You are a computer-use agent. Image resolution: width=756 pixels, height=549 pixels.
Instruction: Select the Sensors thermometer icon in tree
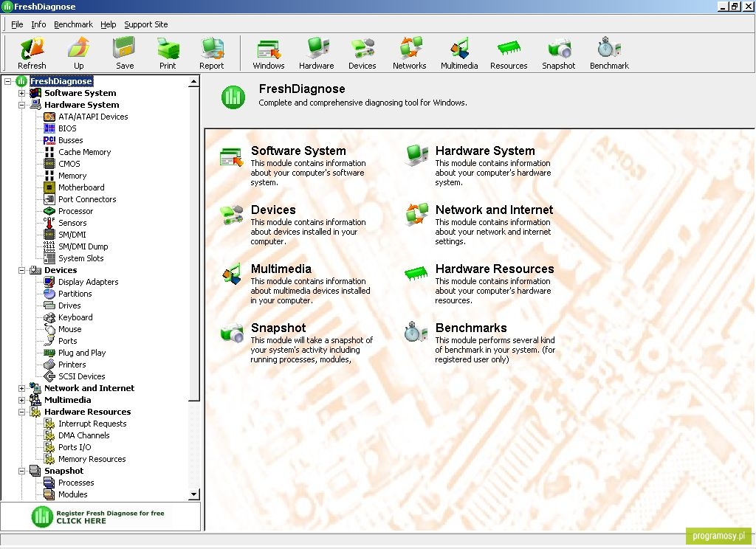[49, 223]
